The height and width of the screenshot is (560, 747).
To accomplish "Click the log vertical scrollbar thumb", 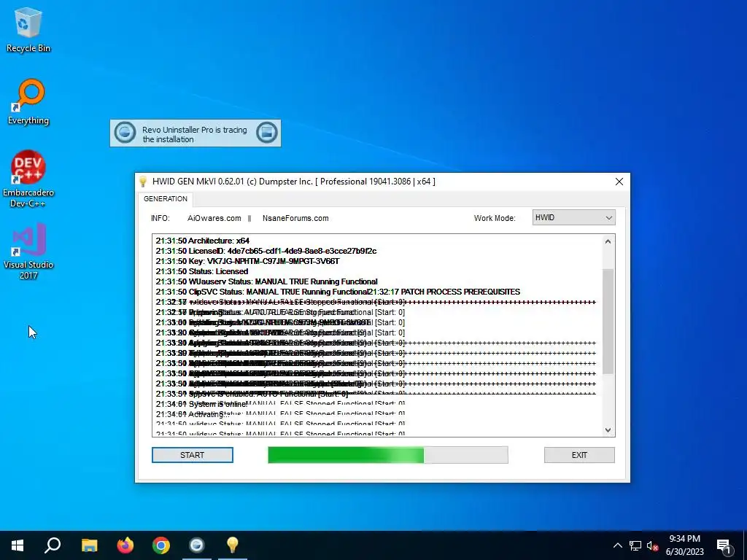I will coord(608,322).
